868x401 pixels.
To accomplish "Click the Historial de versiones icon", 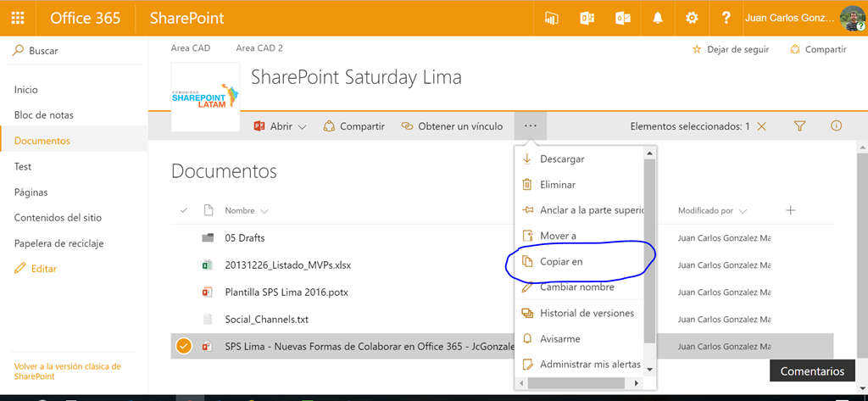I will point(527,313).
